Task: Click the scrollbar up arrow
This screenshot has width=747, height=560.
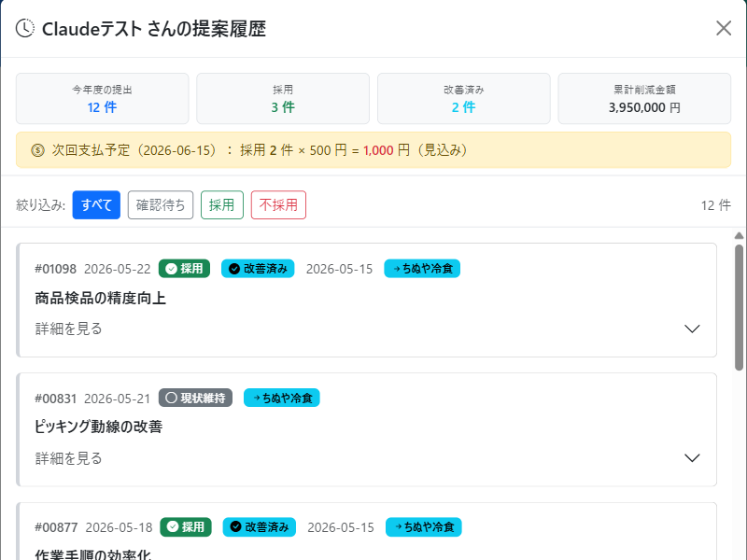Action: coord(739,236)
